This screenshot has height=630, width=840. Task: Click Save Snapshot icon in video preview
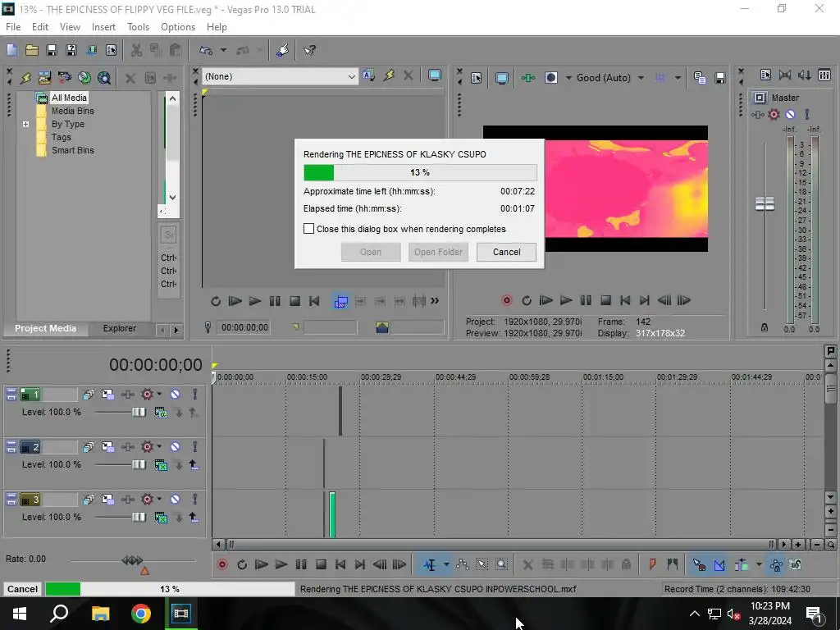tap(720, 78)
